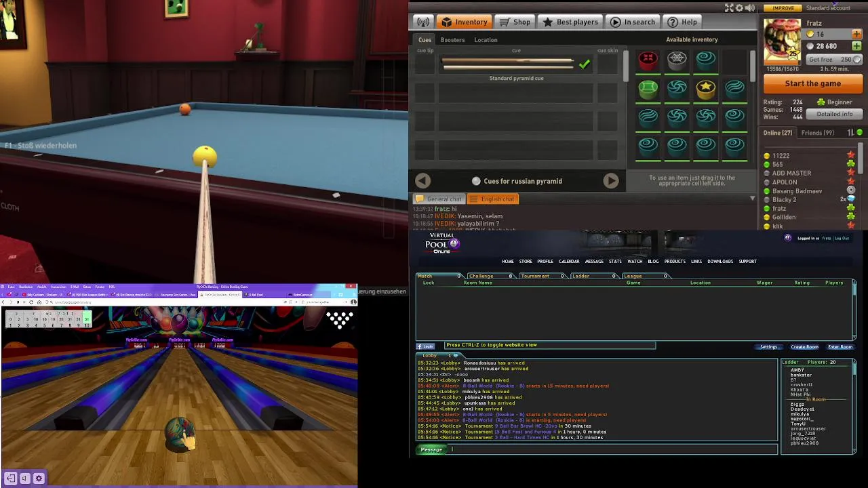Reload the page in the bowling browser
868x488 pixels.
[x=30, y=302]
